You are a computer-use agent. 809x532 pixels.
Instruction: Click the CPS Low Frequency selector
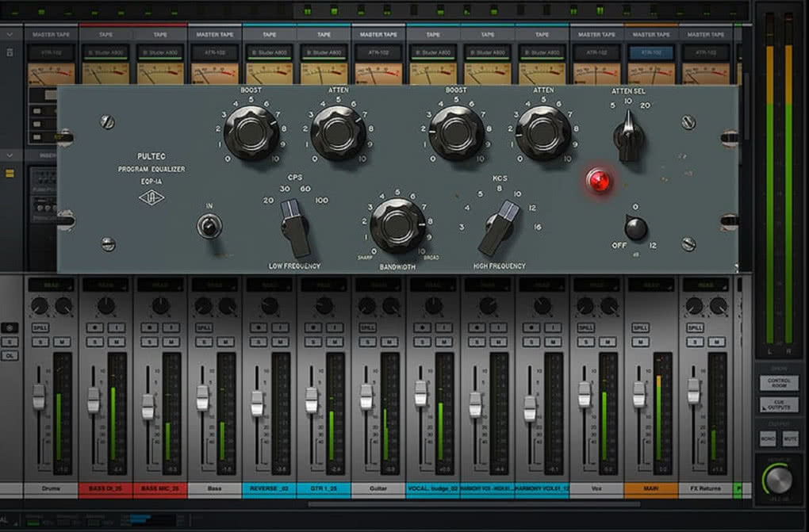296,227
